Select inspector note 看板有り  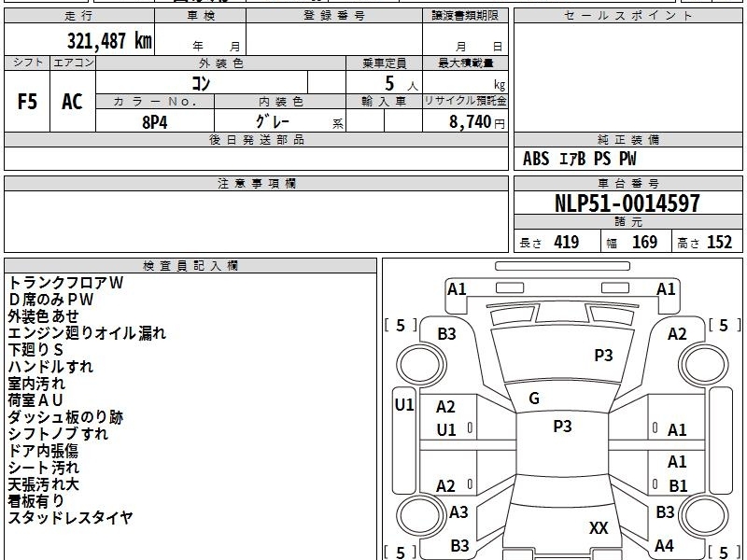coord(35,501)
